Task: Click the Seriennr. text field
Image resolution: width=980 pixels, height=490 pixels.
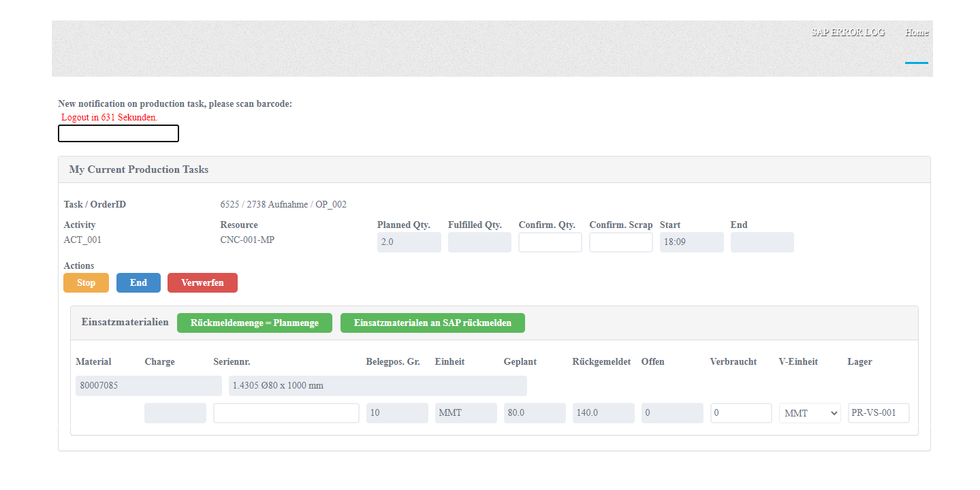Action: click(286, 413)
